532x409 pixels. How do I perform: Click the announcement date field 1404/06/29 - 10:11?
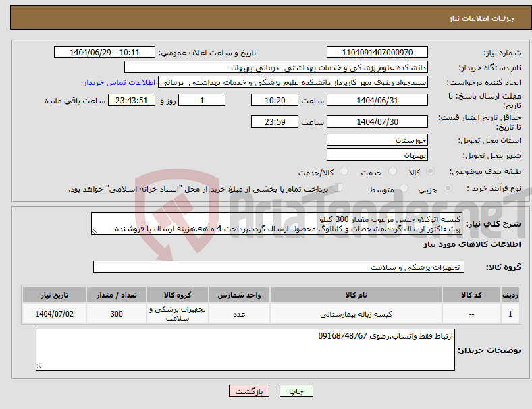[x=105, y=52]
